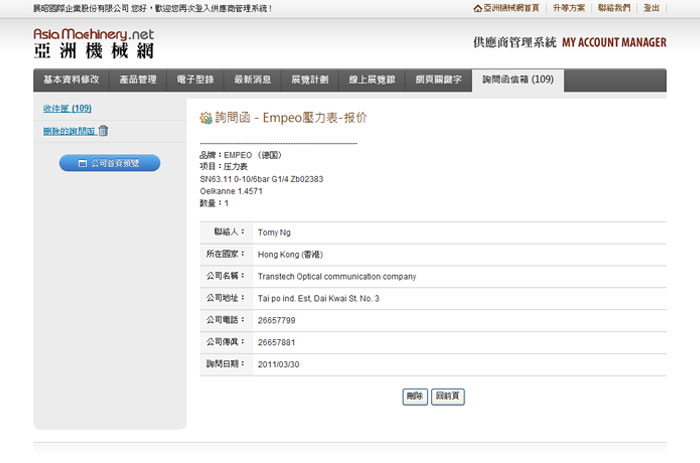Click the MY ACCOUNT MANAGER heading
The image size is (700, 463).
(614, 42)
